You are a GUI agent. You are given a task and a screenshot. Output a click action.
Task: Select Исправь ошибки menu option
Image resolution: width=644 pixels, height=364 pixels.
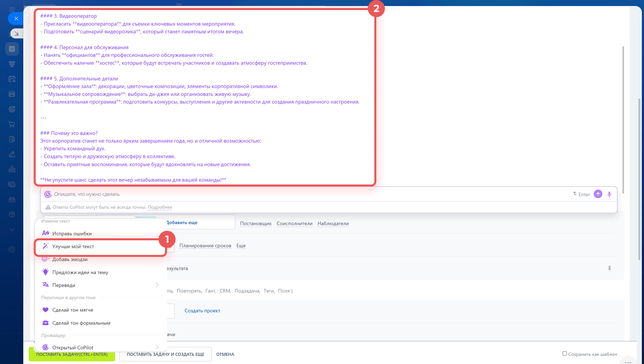click(72, 234)
